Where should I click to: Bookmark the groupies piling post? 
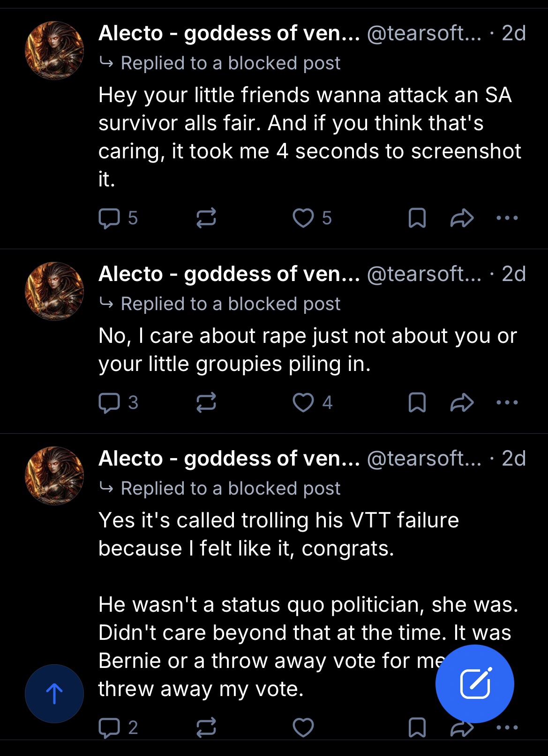tap(417, 403)
